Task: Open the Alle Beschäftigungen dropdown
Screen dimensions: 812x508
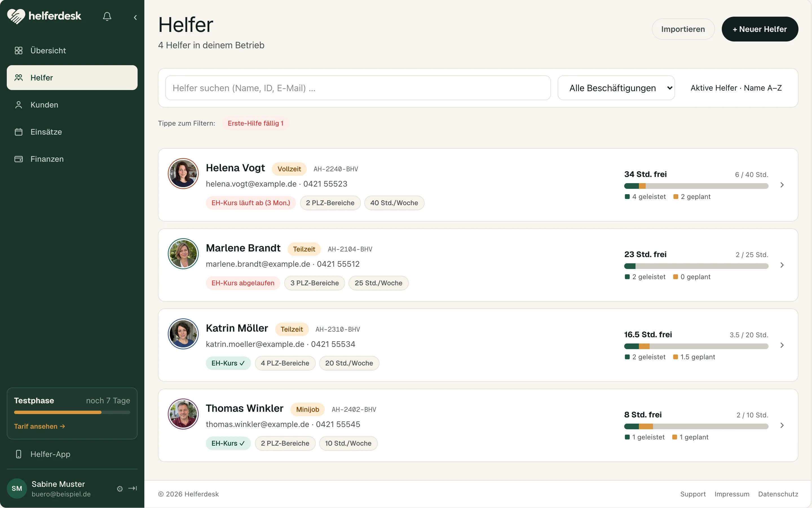Action: (616, 88)
